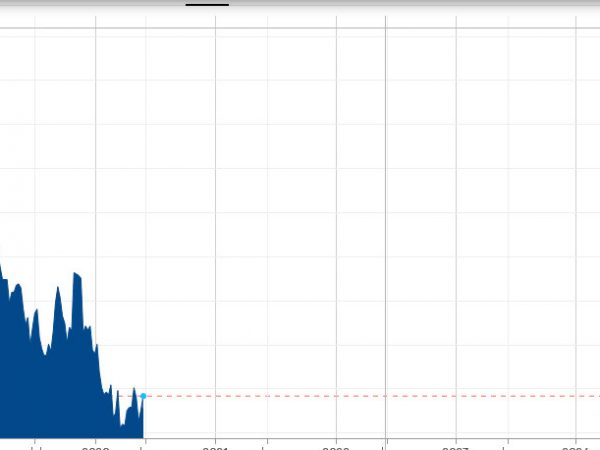Click the deepest dip near the chart's end

click(122, 425)
